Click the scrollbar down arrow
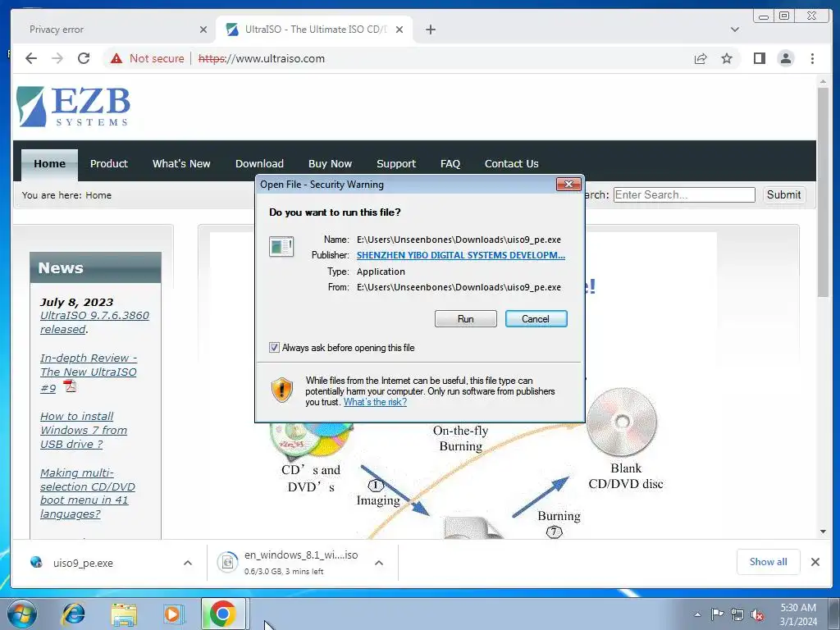 [x=823, y=532]
